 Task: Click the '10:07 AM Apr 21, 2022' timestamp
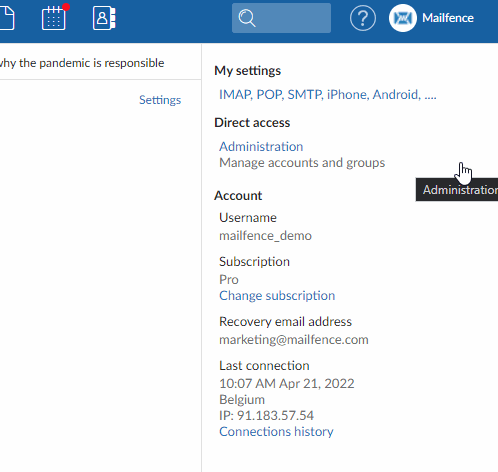[x=287, y=384]
